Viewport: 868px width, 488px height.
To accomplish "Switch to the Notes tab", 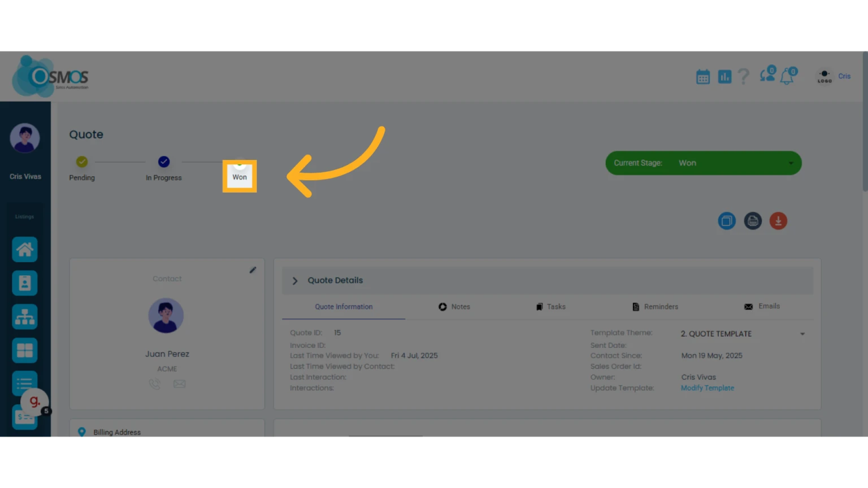I will [x=454, y=307].
